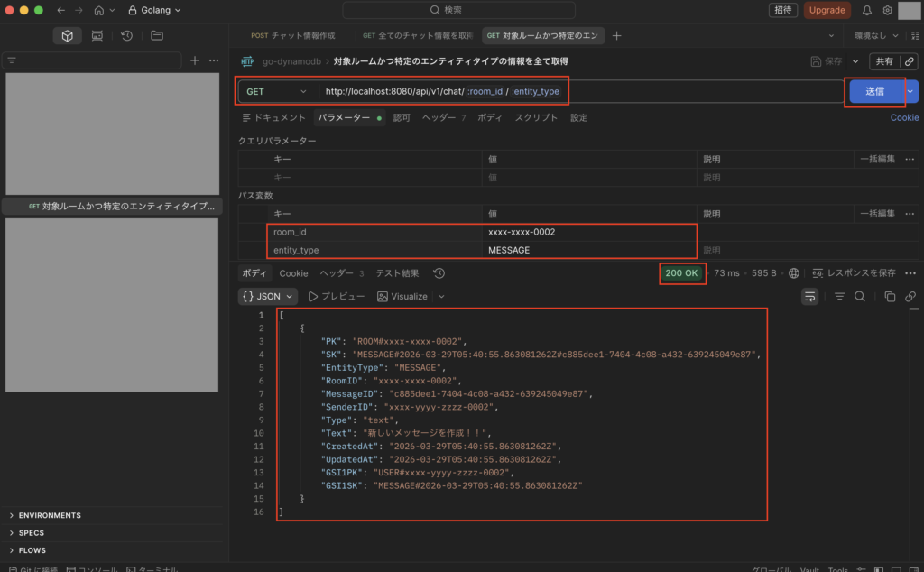Screen dimensions: 924x572
Task: Open the History sidebar icon
Action: click(x=127, y=35)
